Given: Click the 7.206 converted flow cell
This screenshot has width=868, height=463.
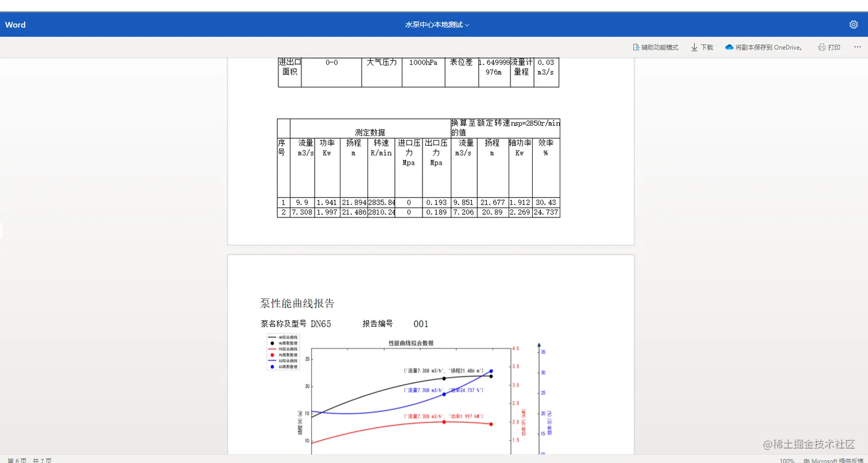Looking at the screenshot, I should (x=464, y=212).
